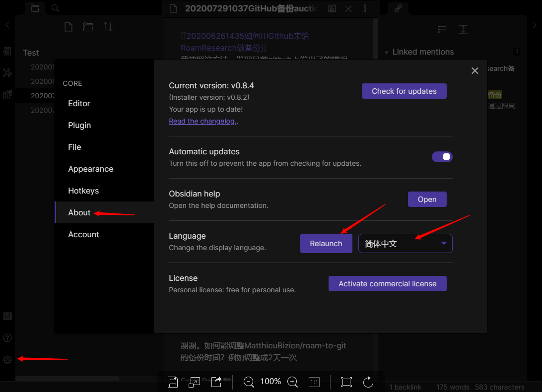This screenshot has width=542, height=392.
Task: Click the settings gear icon
Action: point(7,360)
